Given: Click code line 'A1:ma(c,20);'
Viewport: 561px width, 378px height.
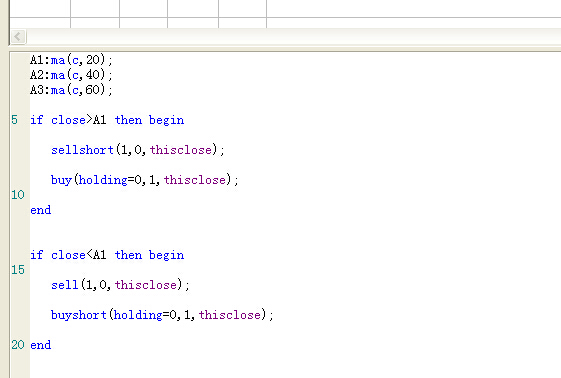Looking at the screenshot, I should 71,60.
